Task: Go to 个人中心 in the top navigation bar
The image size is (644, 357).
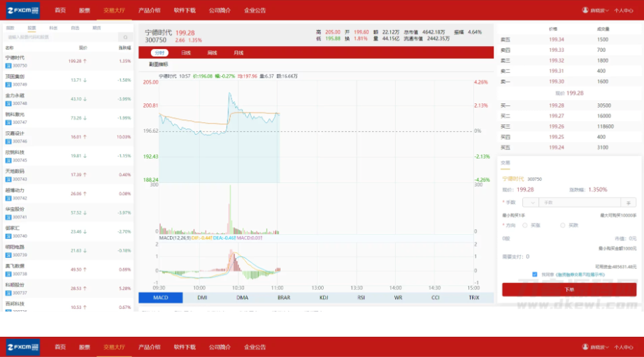Action: click(624, 10)
